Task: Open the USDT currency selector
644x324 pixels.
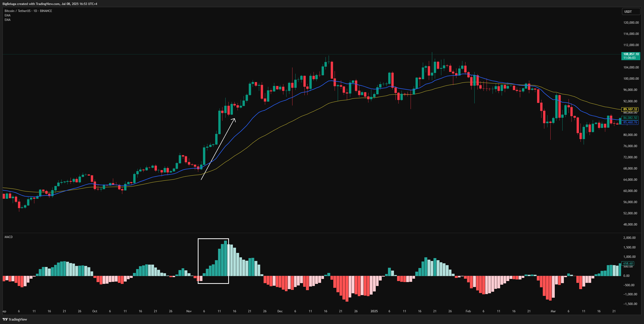Action: tap(631, 12)
